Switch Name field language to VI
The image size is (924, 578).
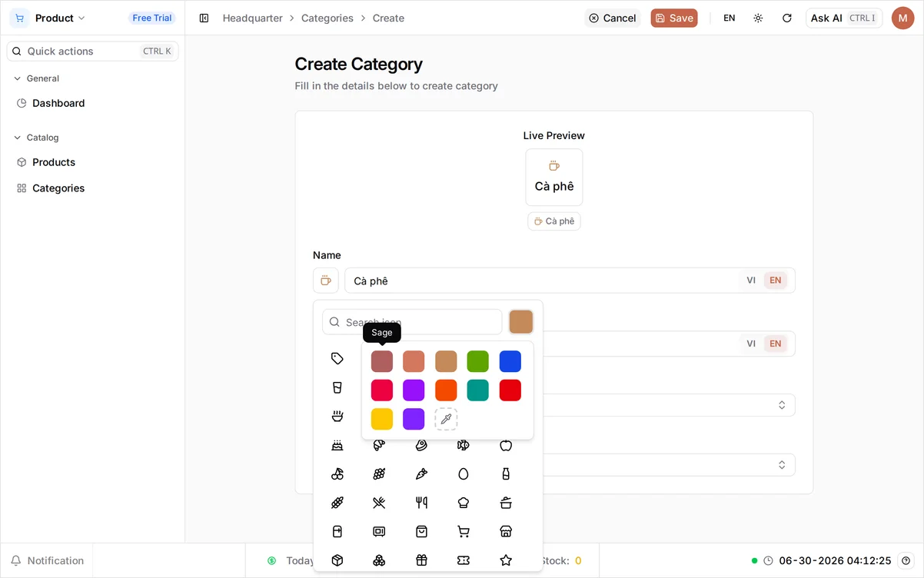[751, 281]
